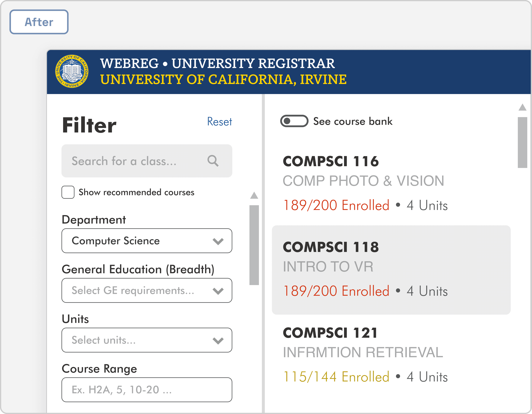Click the Show recommended courses label
Screen dimensions: 532x414
click(x=136, y=192)
